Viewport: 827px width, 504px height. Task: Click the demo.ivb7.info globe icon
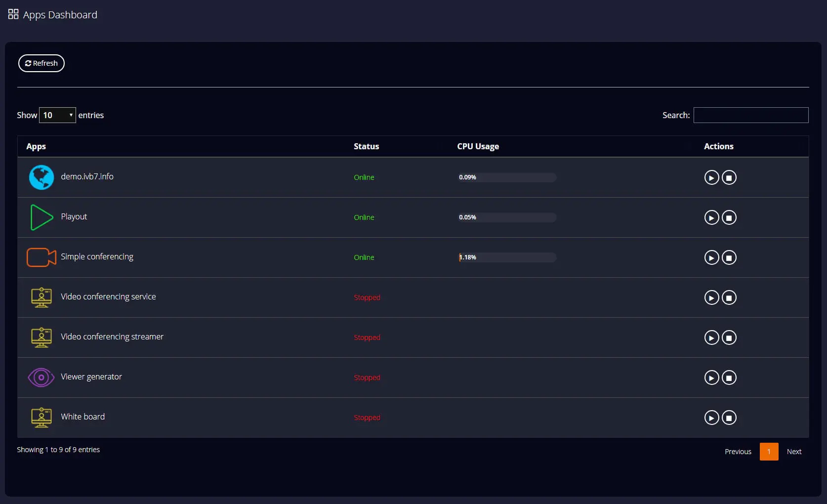pyautogui.click(x=41, y=177)
